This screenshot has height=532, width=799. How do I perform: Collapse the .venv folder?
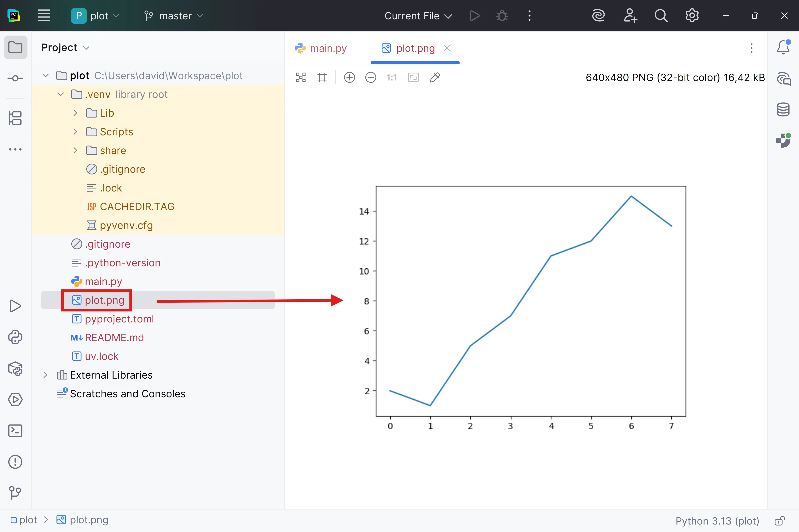tap(60, 94)
